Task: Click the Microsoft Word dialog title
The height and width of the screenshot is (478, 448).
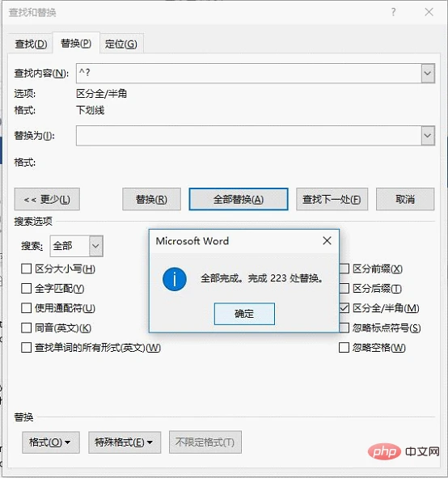Action: coord(192,241)
